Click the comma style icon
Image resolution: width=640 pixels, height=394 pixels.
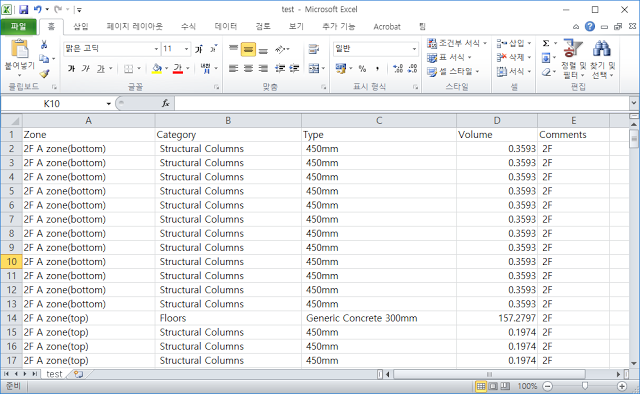(377, 69)
